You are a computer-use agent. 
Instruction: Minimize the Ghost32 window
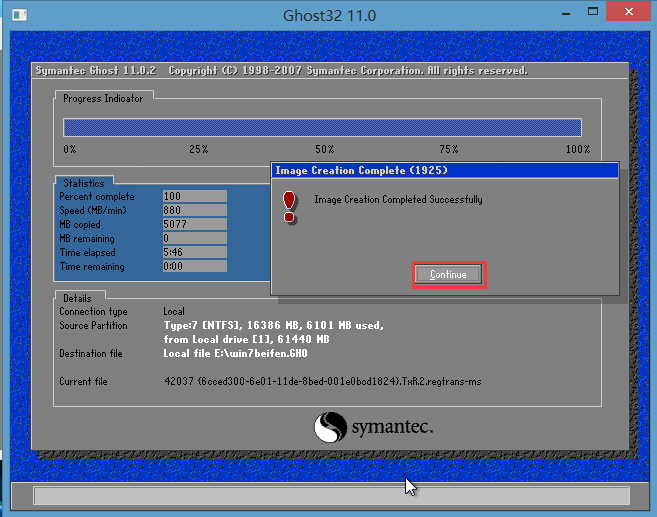(x=566, y=13)
